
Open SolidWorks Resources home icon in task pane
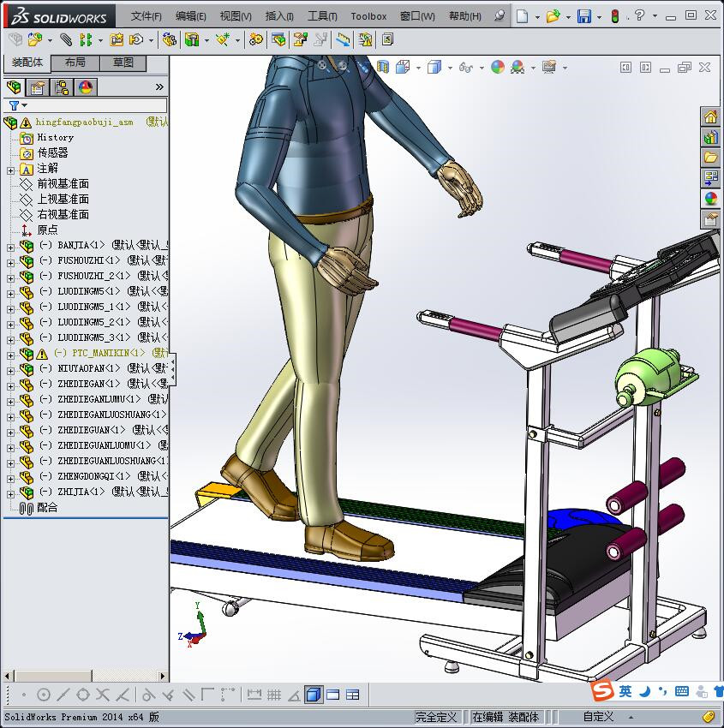pyautogui.click(x=710, y=117)
